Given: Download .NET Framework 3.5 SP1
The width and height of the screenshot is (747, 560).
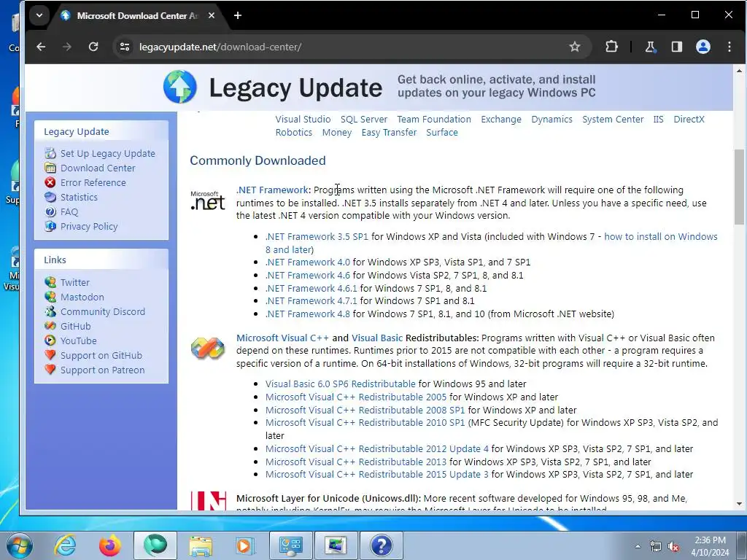Looking at the screenshot, I should 317,237.
